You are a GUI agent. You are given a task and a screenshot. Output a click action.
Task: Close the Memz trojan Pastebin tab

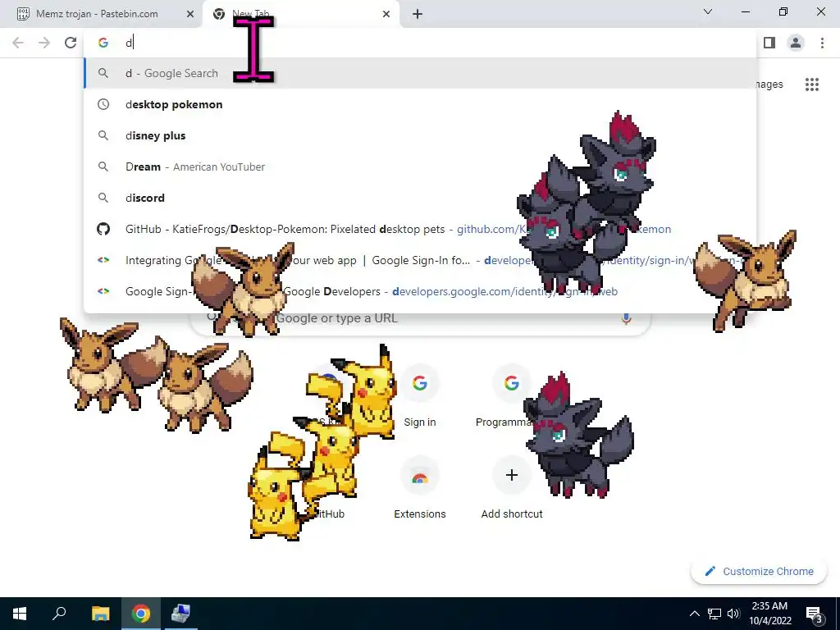pyautogui.click(x=190, y=15)
